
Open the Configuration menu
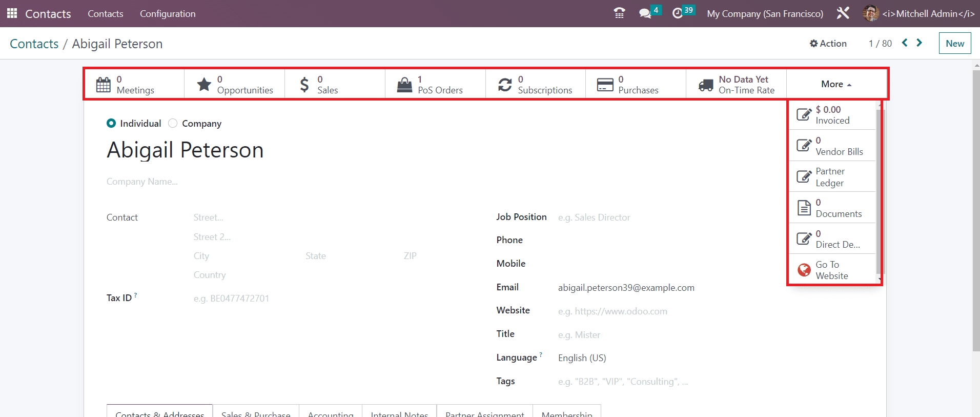pos(168,14)
